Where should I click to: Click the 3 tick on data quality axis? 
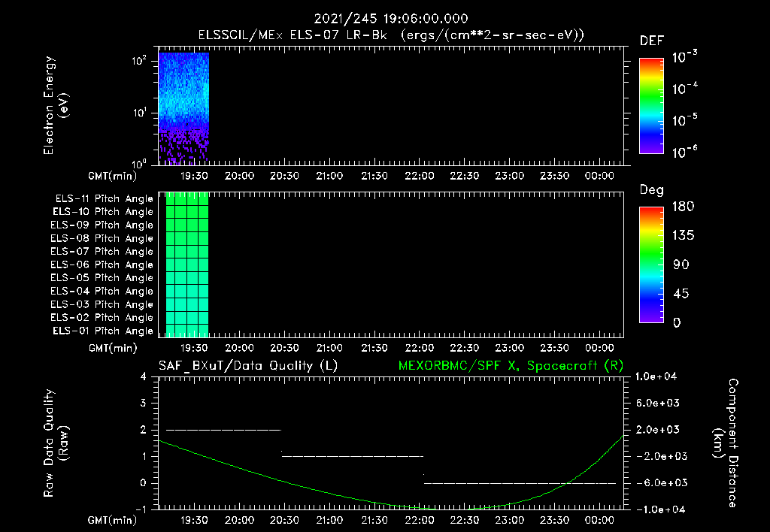[x=144, y=403]
